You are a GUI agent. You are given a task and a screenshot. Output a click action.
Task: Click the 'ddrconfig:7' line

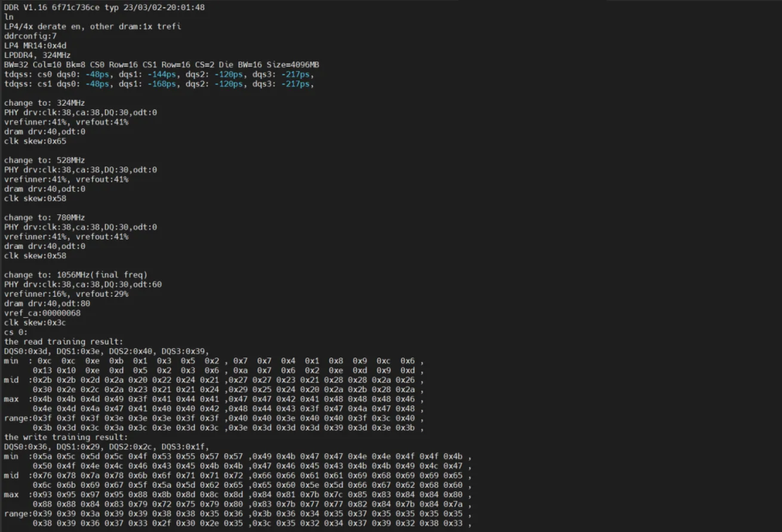click(30, 36)
